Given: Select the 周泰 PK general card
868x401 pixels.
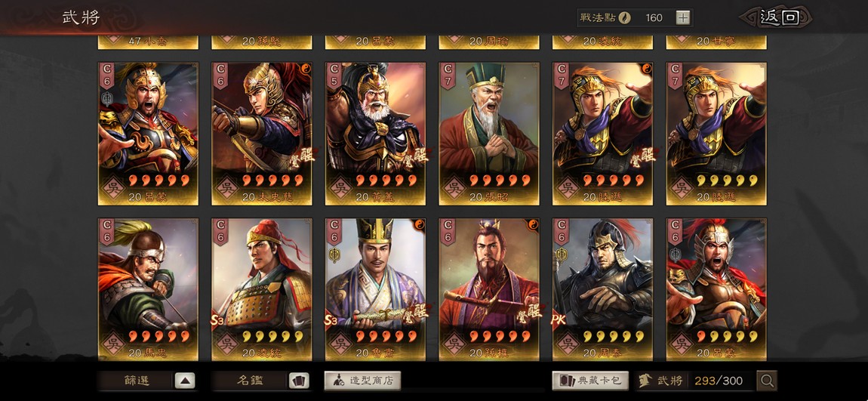Looking at the screenshot, I should point(602,290).
